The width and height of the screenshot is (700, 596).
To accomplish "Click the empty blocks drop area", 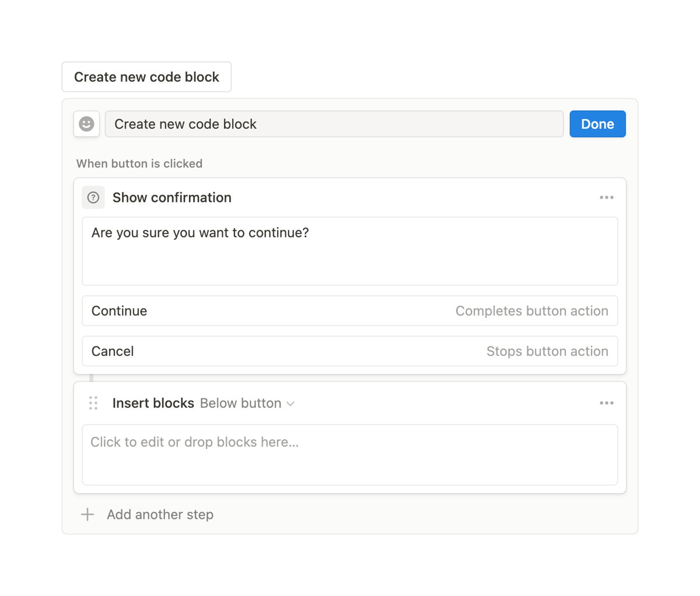I will pos(350,455).
